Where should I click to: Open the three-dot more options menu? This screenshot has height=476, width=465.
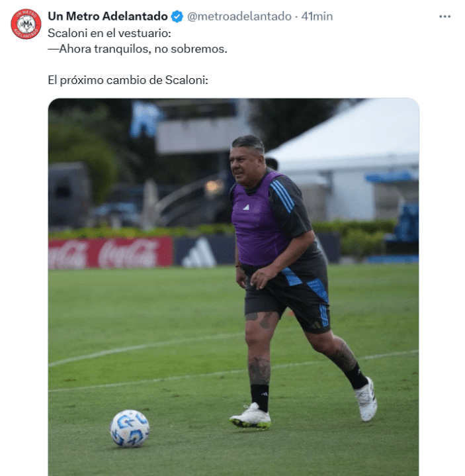pos(444,17)
